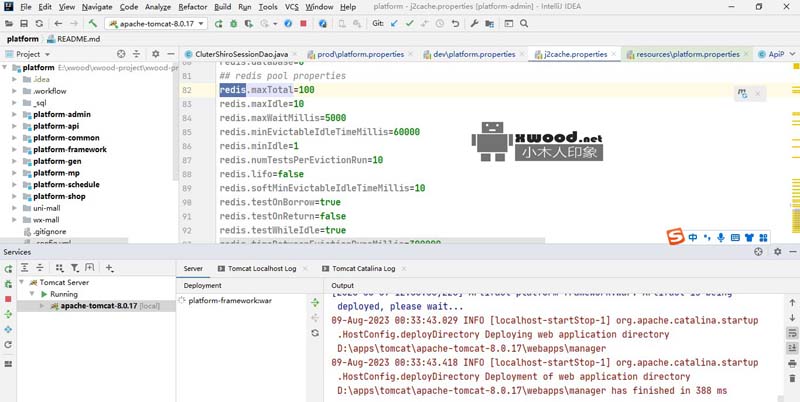Open the apache-tomcat-8.0.17 run configuration dropdown
Image resolution: width=800 pixels, height=402 pixels.
[156, 23]
